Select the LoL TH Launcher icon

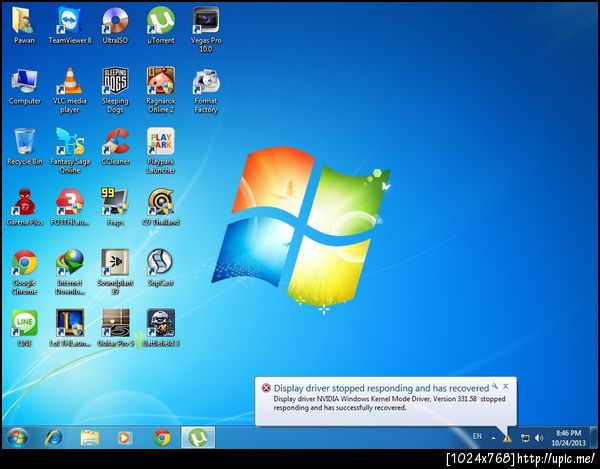pos(70,328)
